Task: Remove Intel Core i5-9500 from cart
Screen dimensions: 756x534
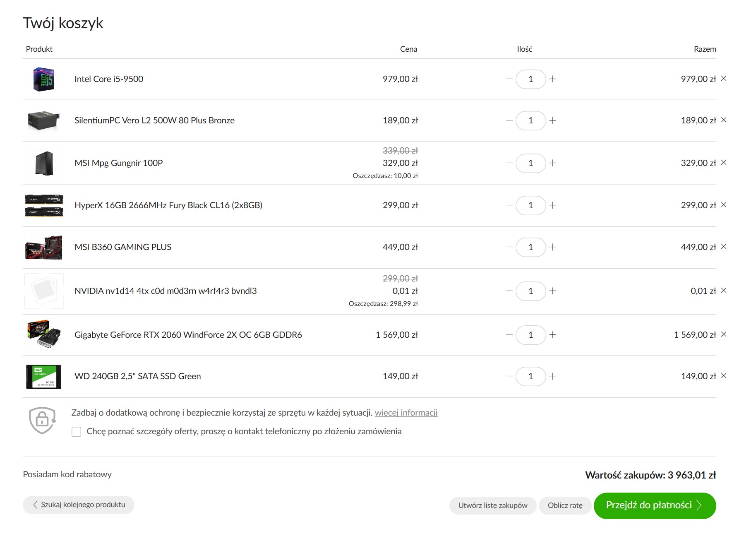Action: click(x=724, y=78)
